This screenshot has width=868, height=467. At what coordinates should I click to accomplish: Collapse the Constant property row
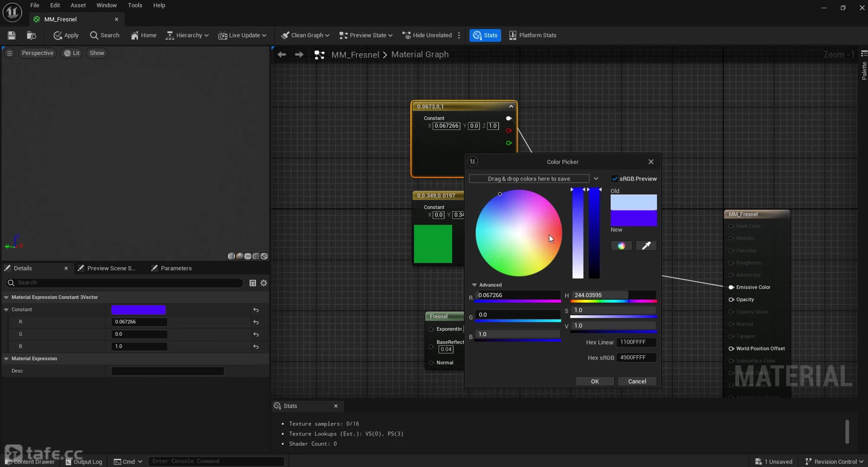[x=6, y=310]
